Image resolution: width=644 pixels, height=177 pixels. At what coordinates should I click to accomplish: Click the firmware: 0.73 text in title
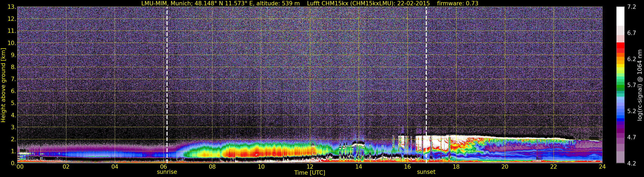pyautogui.click(x=458, y=3)
